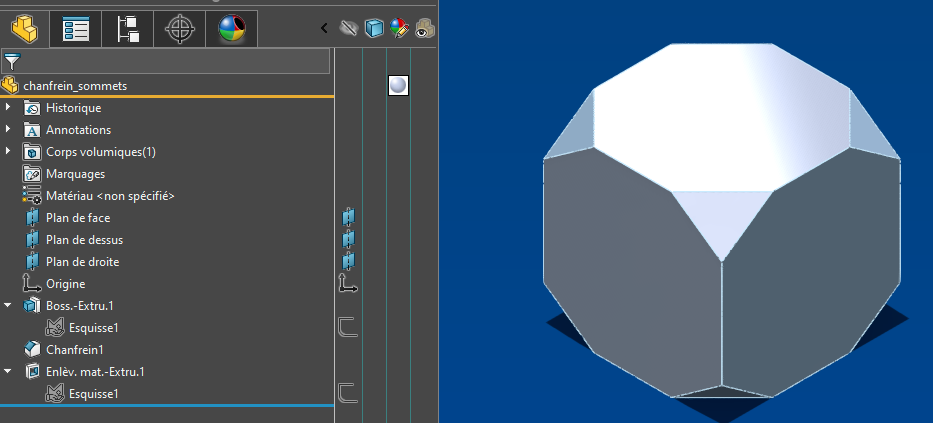Viewport: 933px width, 423px height.
Task: Select Esquisse1 under Enlèv. mat.-Extru.1
Action: pos(93,394)
